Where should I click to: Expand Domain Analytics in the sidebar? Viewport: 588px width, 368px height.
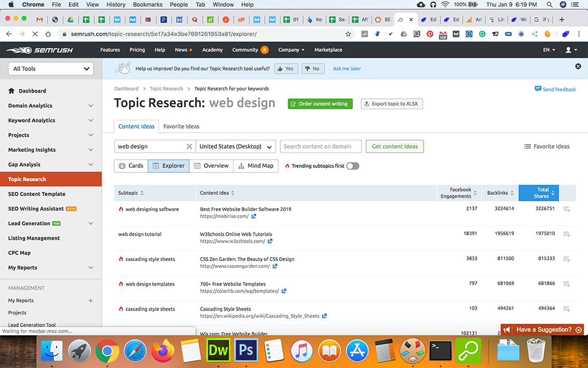pyautogui.click(x=91, y=106)
